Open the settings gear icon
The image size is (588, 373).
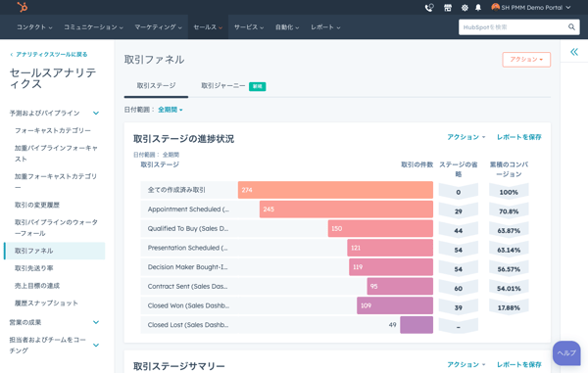tap(465, 8)
